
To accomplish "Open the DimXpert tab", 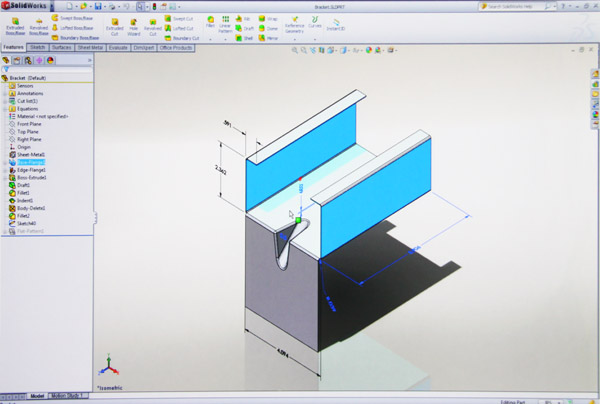I will 143,47.
